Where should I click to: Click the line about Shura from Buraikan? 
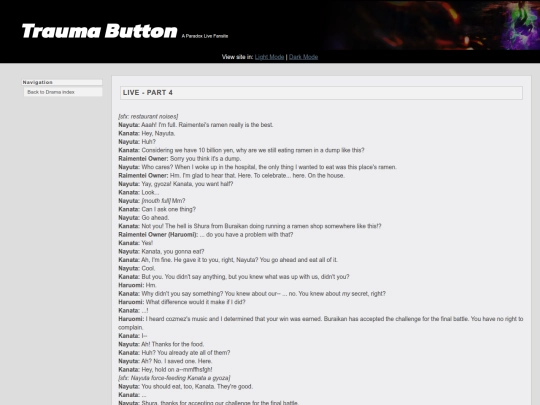click(250, 226)
